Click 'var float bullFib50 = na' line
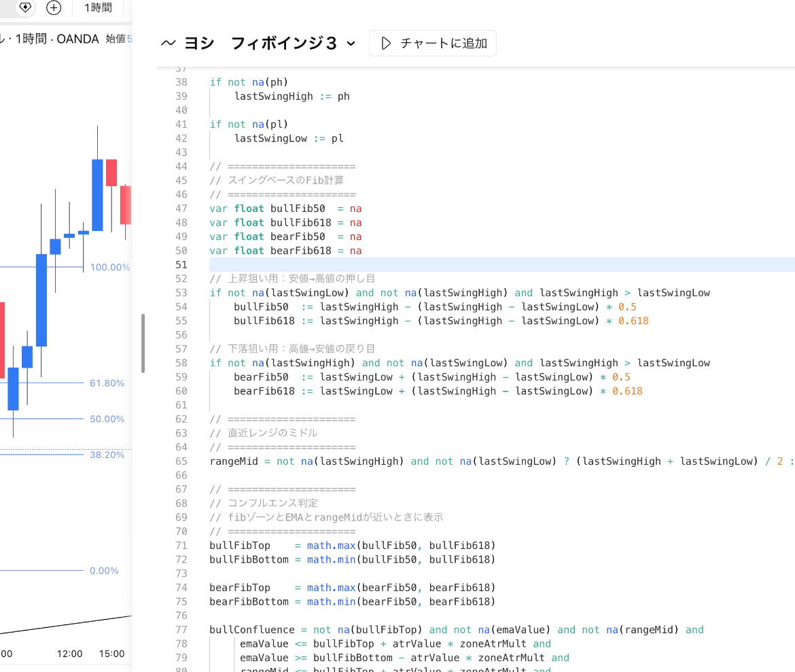Image resolution: width=795 pixels, height=672 pixels. tap(285, 209)
